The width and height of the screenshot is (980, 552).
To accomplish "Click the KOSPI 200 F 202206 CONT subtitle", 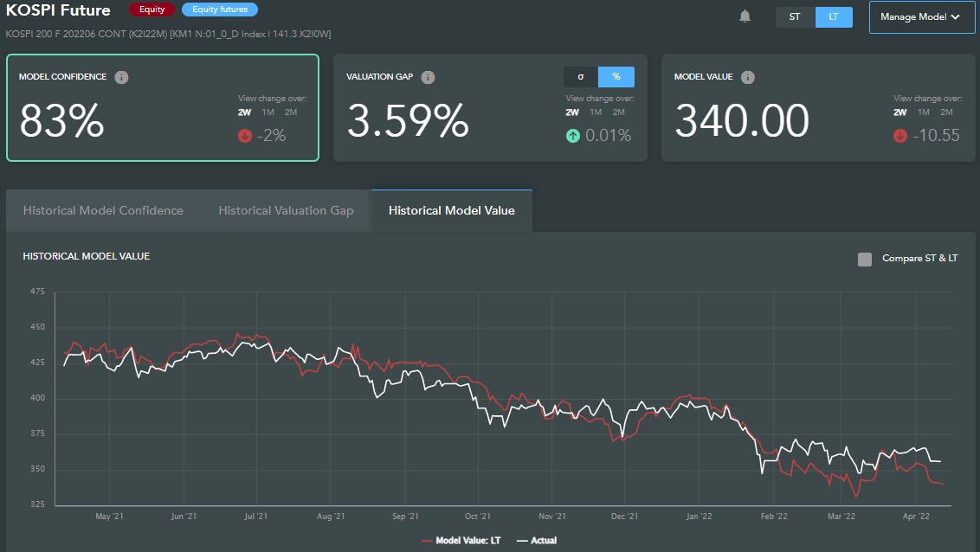I will pyautogui.click(x=168, y=34).
